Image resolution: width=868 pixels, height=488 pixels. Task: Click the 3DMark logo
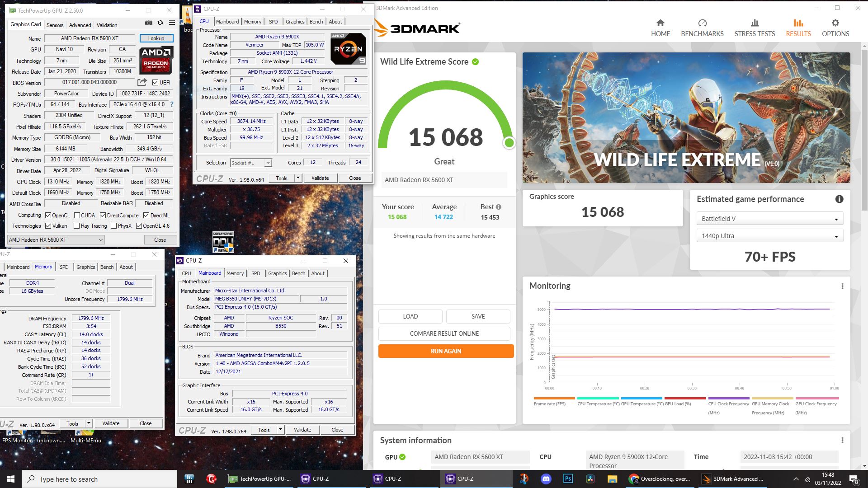point(417,28)
